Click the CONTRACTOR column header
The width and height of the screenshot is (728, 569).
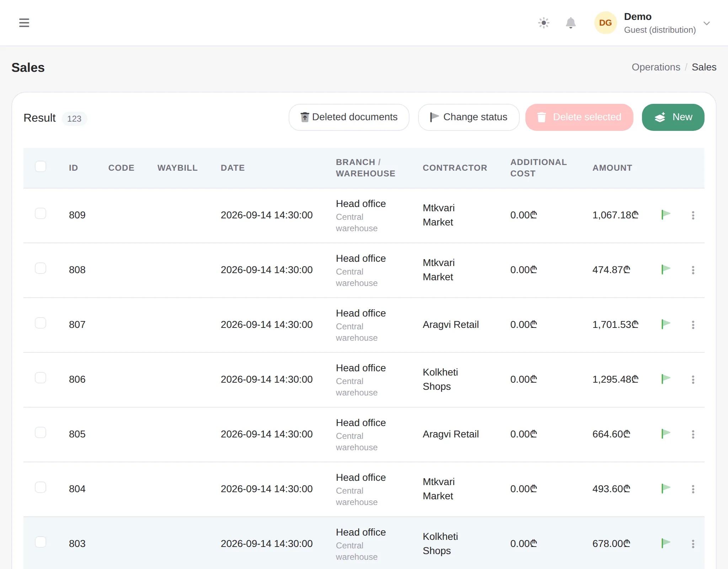tap(455, 168)
